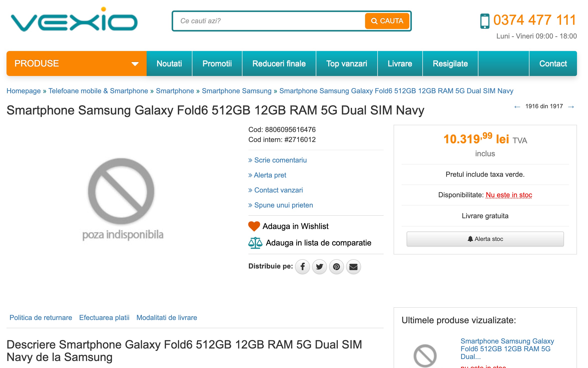Go to previous product arrow

517,107
